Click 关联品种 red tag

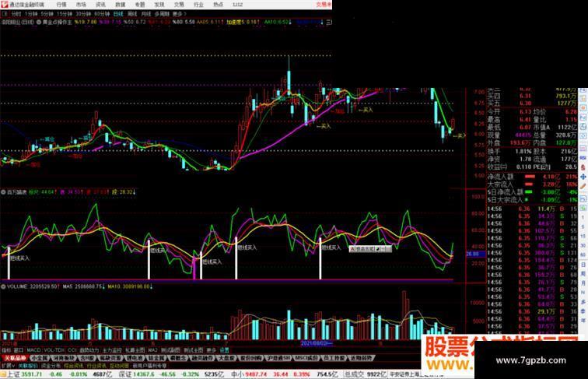[15, 358]
